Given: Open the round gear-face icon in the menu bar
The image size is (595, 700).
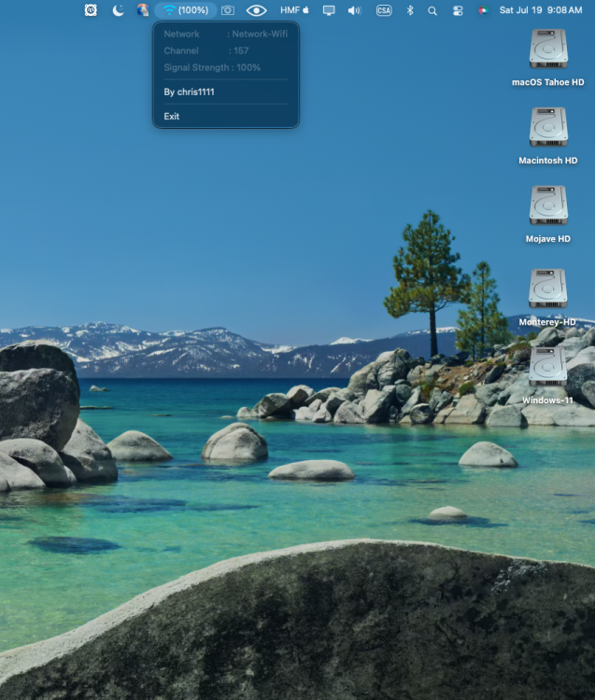Looking at the screenshot, I should (x=91, y=10).
